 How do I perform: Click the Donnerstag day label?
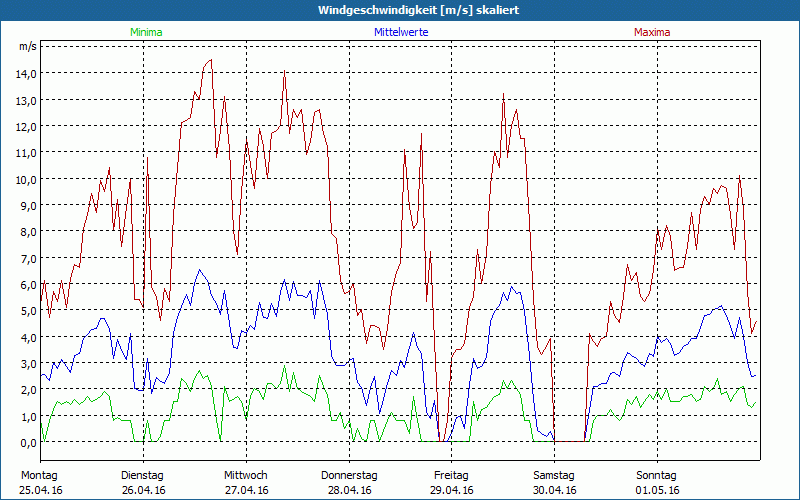349,476
